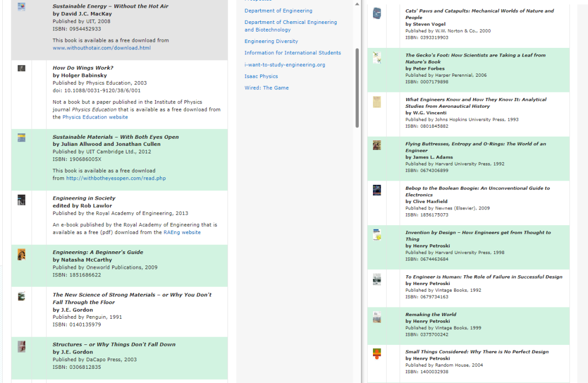588x383 pixels.
Task: Click the Flying Buttresses book cover
Action: [377, 145]
